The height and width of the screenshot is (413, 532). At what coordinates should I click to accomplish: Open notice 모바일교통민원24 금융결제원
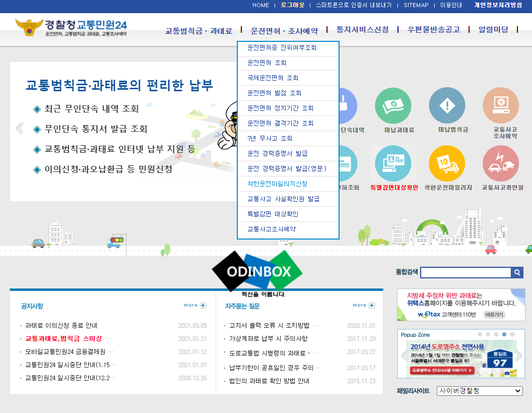[x=65, y=351]
